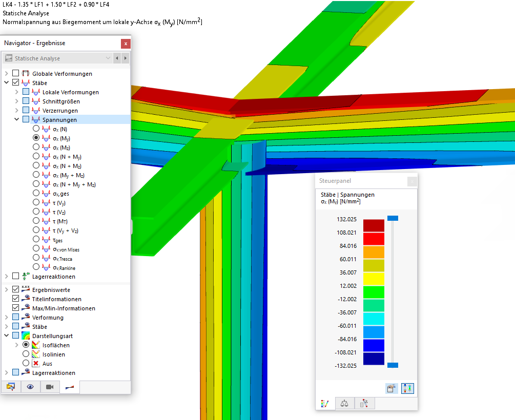Toggle the Verzerrungen checkbox
The width and height of the screenshot is (515, 420).
point(26,110)
